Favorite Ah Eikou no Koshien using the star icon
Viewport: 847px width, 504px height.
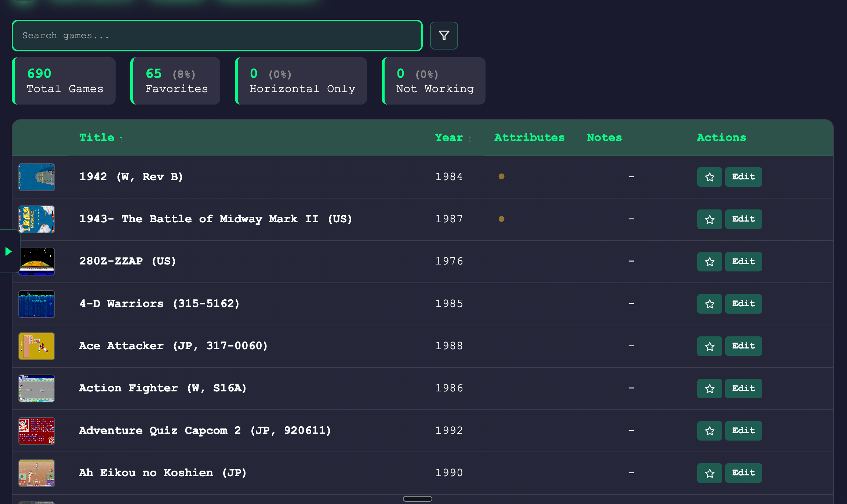[x=709, y=473]
